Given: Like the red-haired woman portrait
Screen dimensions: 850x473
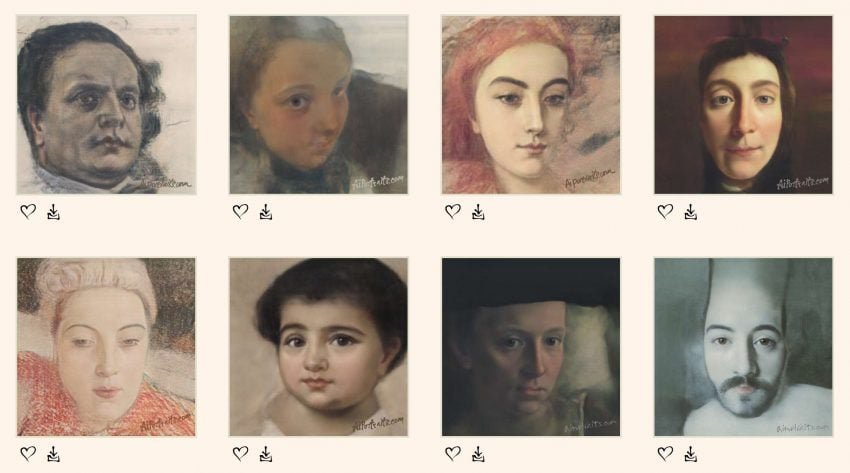Looking at the screenshot, I should pyautogui.click(x=453, y=211).
